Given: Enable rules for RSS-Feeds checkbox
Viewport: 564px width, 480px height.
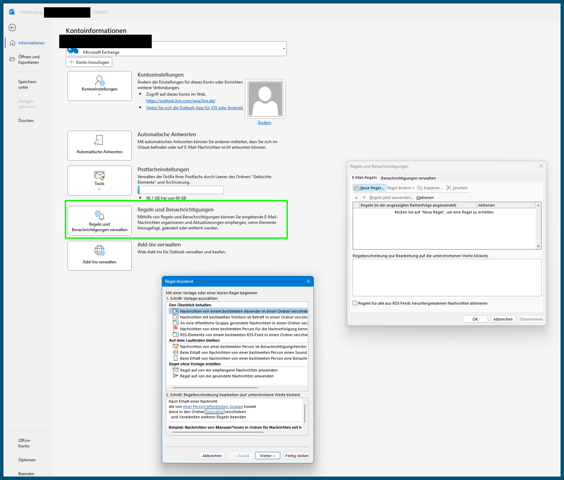Looking at the screenshot, I should tap(355, 303).
